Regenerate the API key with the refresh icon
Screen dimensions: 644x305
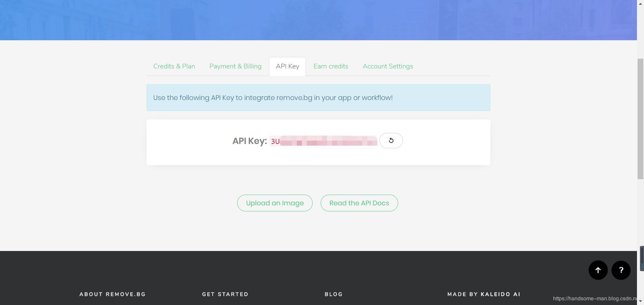point(391,141)
